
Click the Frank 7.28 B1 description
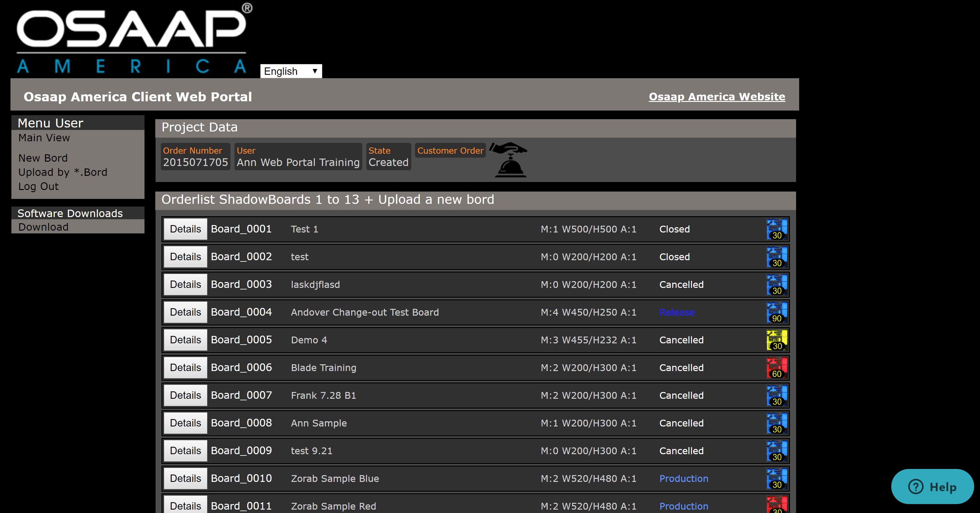click(323, 395)
